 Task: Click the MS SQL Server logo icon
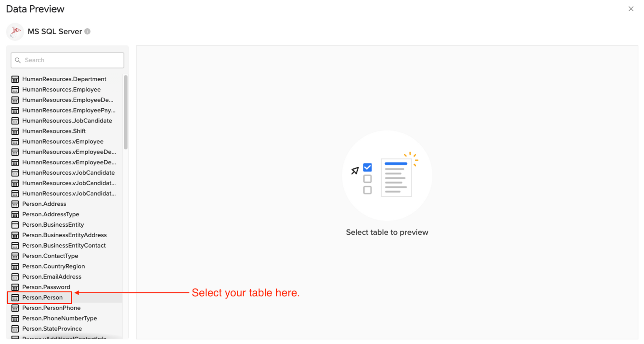coord(15,32)
